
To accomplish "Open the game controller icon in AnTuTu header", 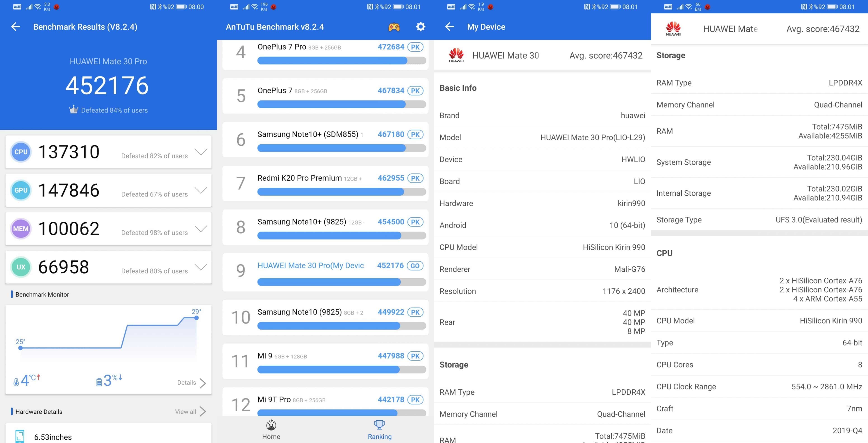I will [x=394, y=27].
